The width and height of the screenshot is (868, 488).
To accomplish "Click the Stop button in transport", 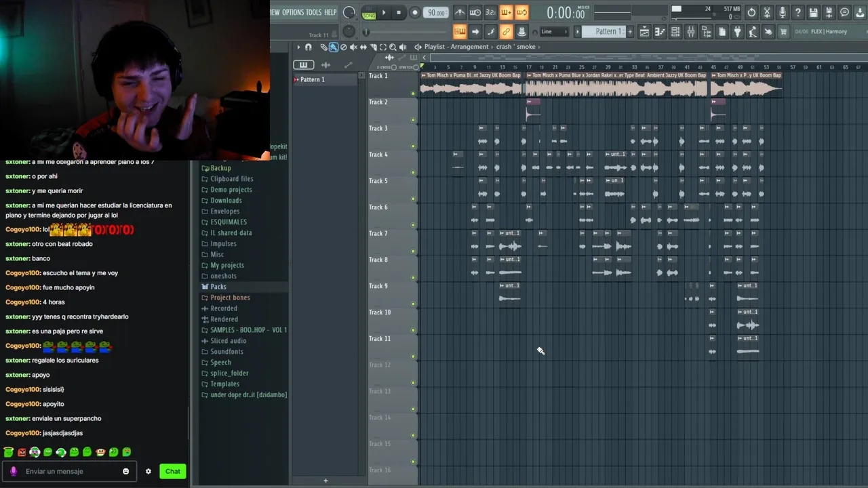I will click(399, 12).
